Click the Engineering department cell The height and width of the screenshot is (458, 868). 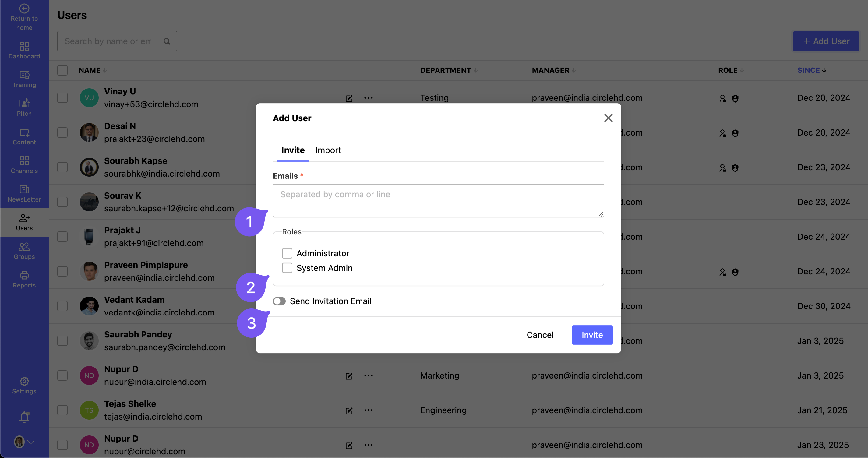click(443, 410)
